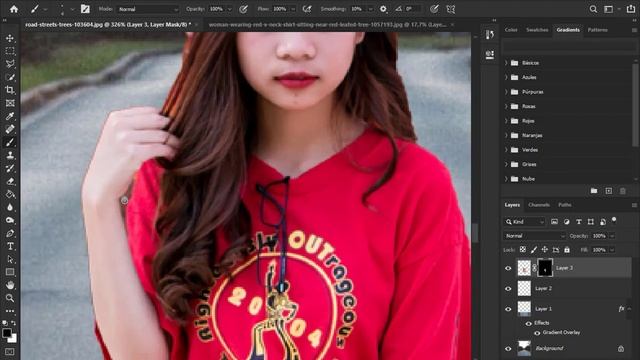Click the Layer 3 mask thumbnail
This screenshot has width=640, height=360.
(545, 268)
